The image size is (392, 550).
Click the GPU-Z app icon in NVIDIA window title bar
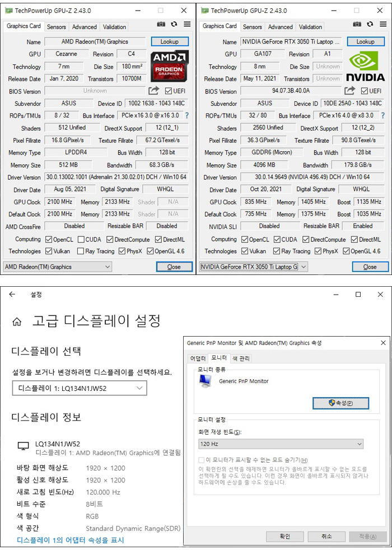point(205,11)
